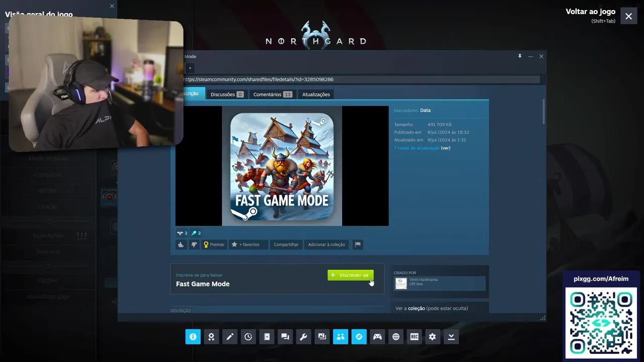This screenshot has height=362, width=644.
Task: Click the X next to Voltar ao jogo
Action: coord(628,16)
